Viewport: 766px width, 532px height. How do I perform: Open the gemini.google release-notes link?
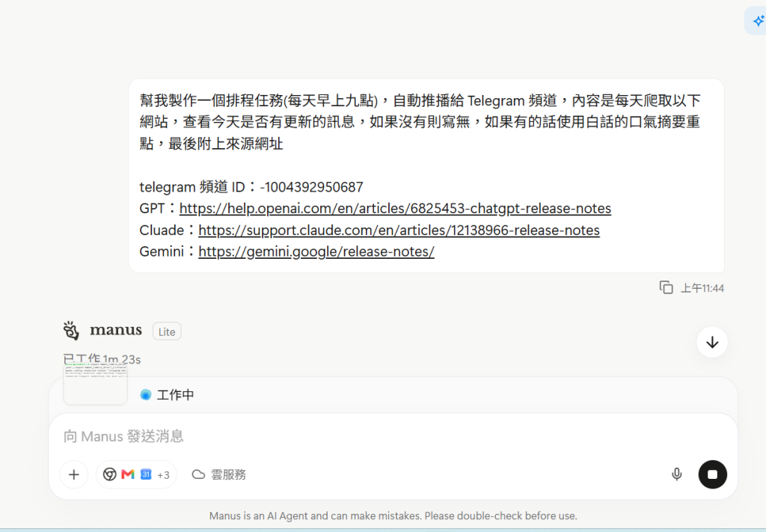click(x=316, y=251)
